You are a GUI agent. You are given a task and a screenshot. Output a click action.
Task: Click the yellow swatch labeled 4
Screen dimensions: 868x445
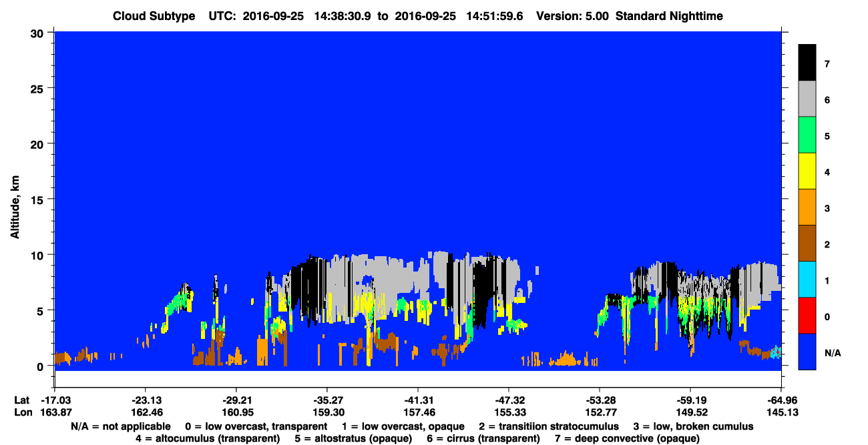pyautogui.click(x=807, y=171)
